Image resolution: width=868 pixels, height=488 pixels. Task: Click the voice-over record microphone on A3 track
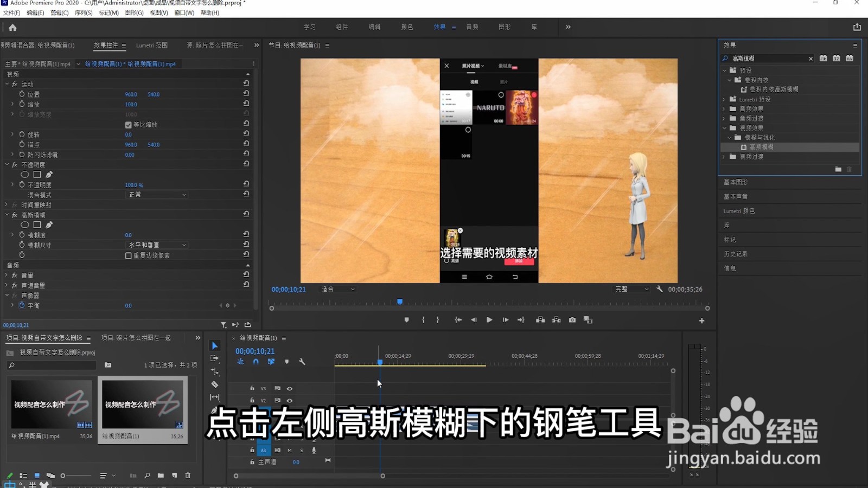tap(314, 451)
